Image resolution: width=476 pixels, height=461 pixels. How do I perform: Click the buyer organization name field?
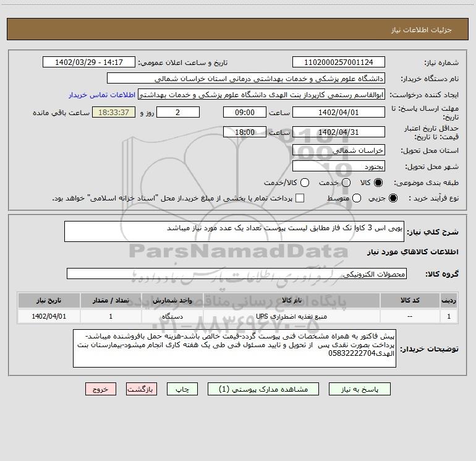pyautogui.click(x=246, y=78)
